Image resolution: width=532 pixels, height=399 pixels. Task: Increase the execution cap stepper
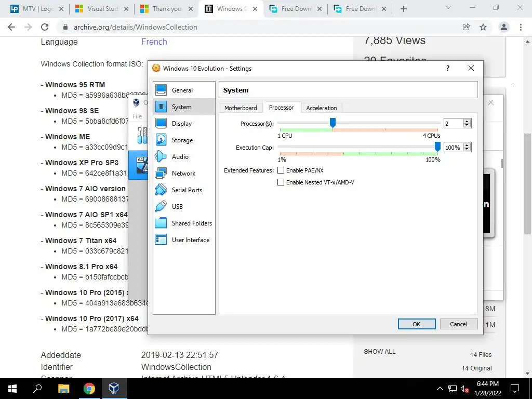(467, 145)
